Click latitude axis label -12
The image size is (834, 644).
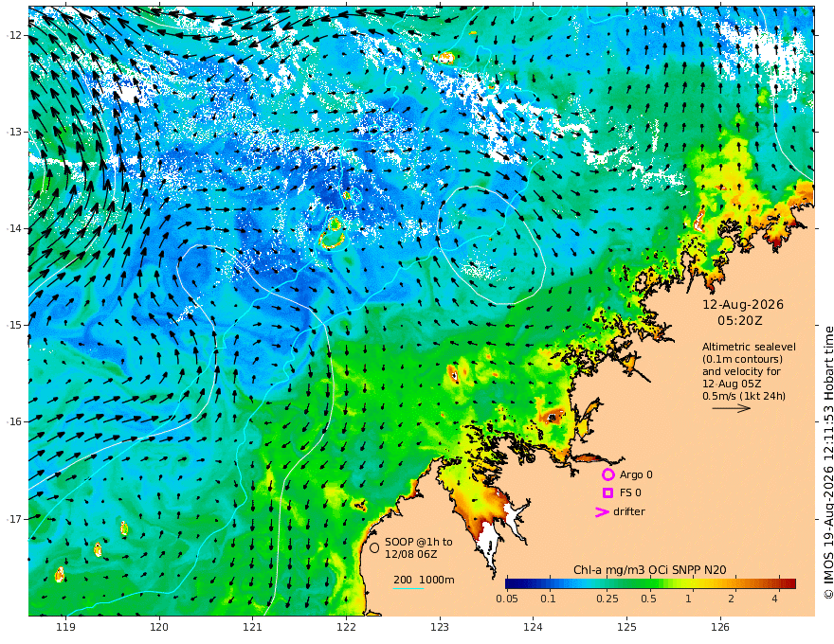click(14, 35)
